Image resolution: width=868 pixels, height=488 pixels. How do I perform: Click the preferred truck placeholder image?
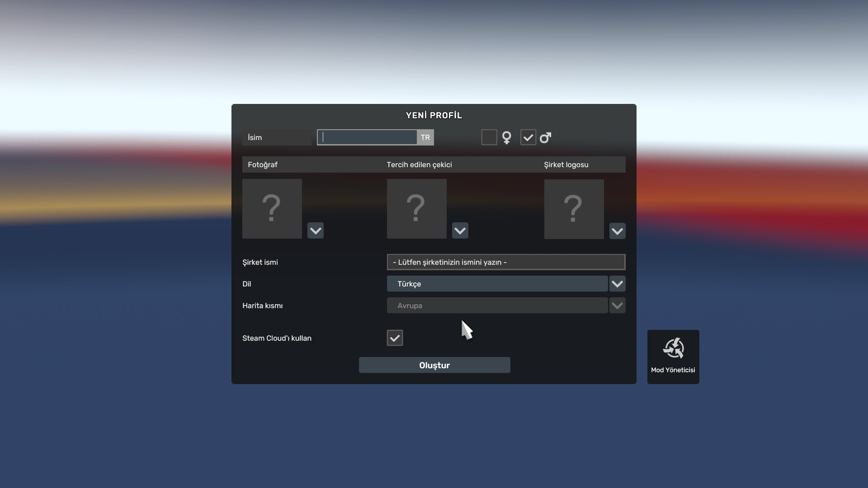416,209
